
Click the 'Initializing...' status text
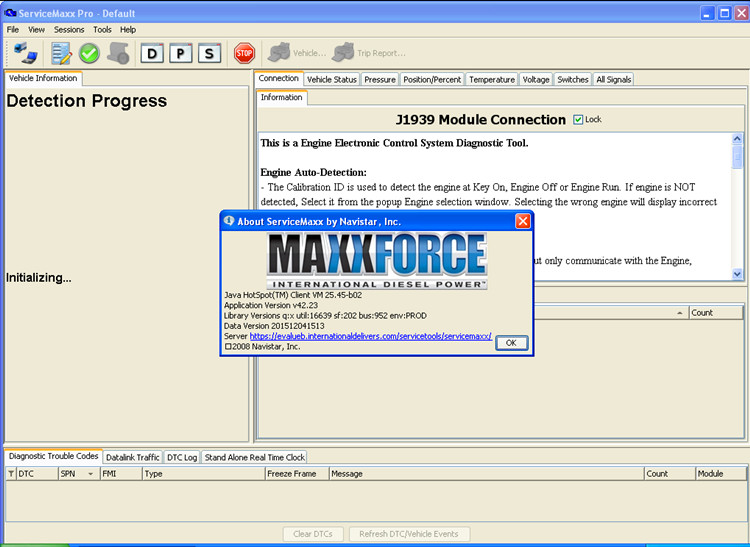[x=39, y=278]
